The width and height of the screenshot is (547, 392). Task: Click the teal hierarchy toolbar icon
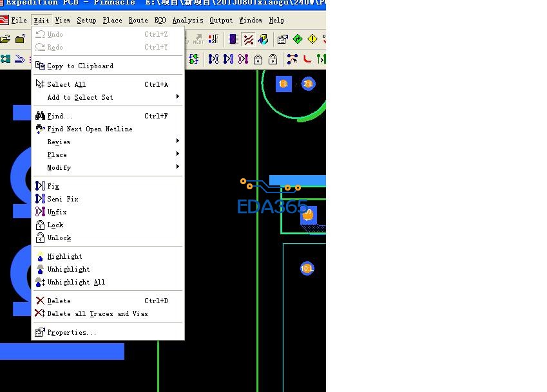click(5, 59)
